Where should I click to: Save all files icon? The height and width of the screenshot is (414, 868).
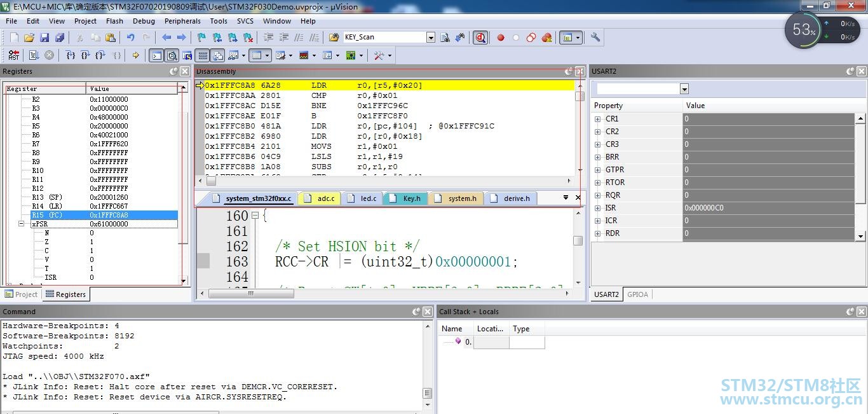pos(60,38)
